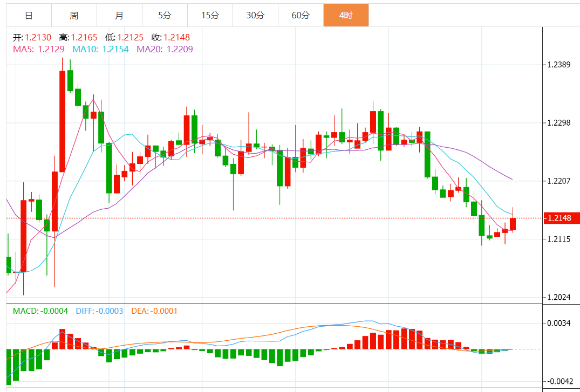Switch to the 日 (daily) chart tab

click(x=29, y=15)
